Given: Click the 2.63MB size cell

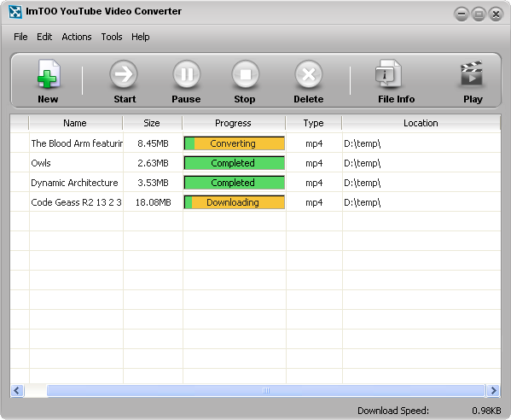Looking at the screenshot, I should (153, 163).
